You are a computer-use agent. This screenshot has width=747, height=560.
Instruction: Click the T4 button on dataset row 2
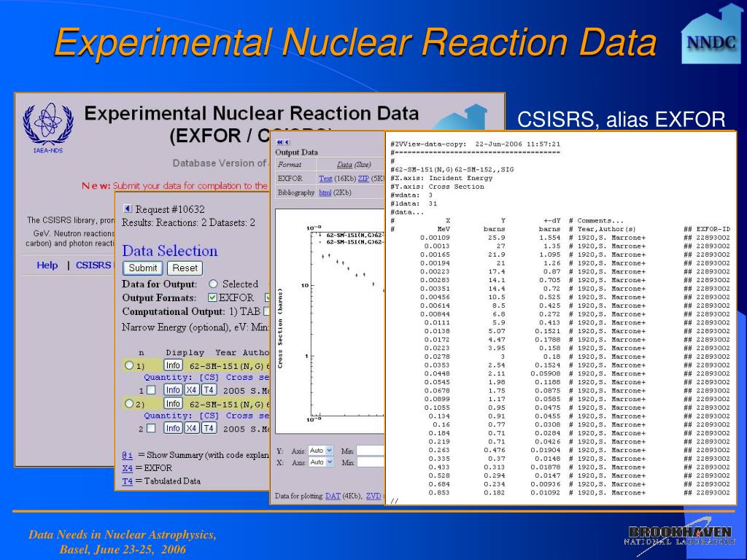click(x=209, y=428)
